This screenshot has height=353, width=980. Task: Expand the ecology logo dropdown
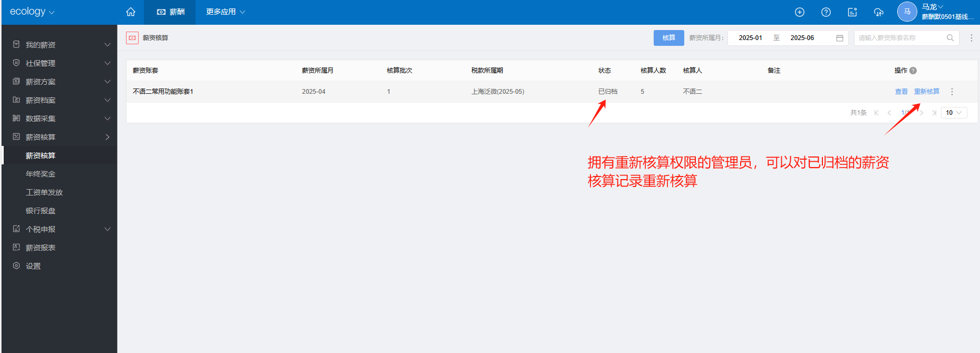tap(32, 12)
